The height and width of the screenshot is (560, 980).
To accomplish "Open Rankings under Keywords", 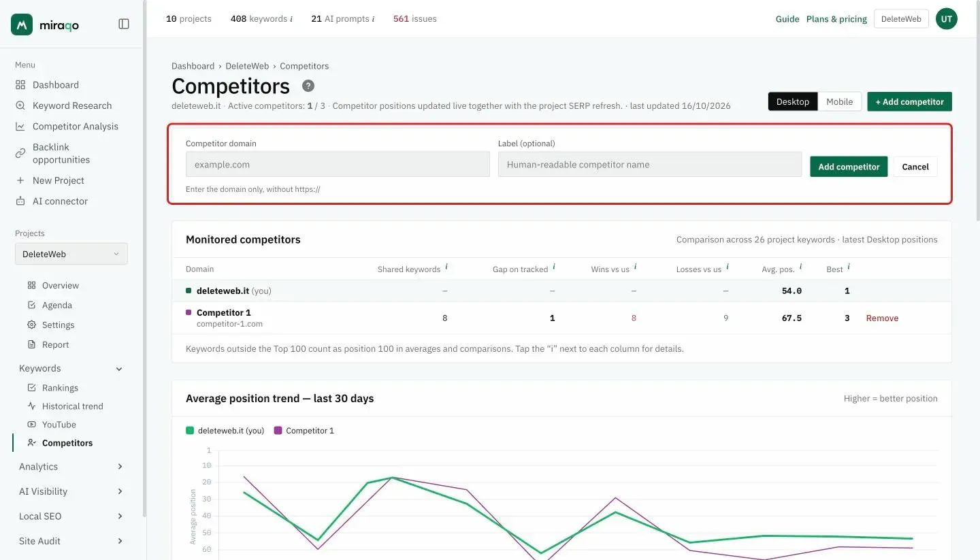I will 60,388.
